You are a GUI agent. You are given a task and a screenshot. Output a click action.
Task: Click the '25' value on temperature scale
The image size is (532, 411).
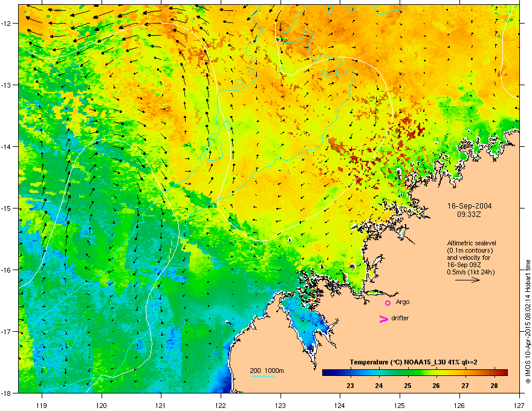point(408,386)
